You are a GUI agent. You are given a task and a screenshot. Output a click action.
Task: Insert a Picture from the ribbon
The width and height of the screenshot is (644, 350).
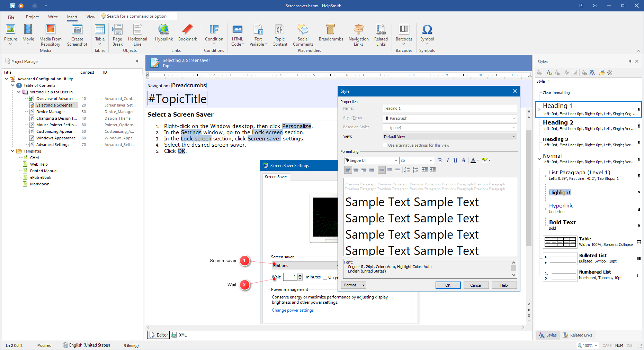[x=10, y=34]
